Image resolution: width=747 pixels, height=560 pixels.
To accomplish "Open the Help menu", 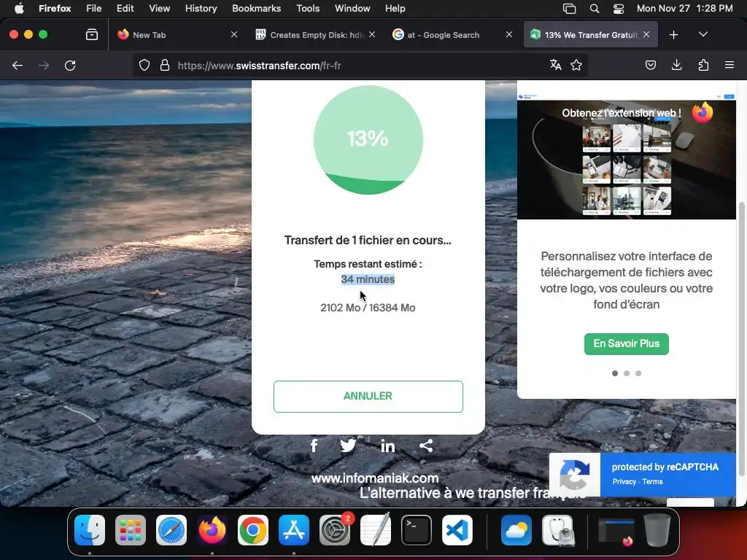I will click(x=395, y=8).
